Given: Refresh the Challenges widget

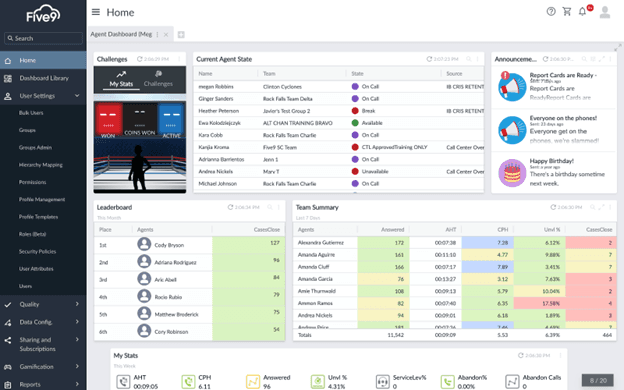Looking at the screenshot, I should coord(140,59).
